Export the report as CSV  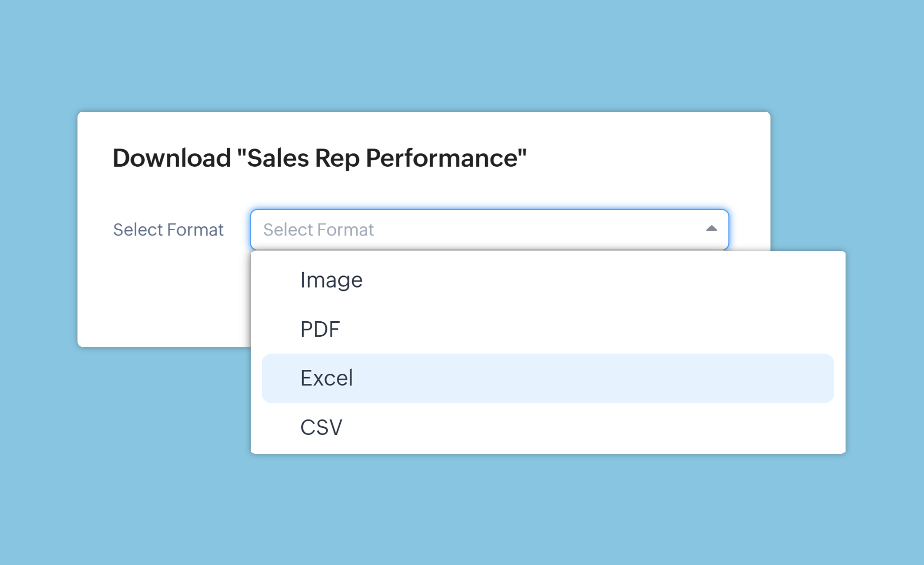[321, 428]
